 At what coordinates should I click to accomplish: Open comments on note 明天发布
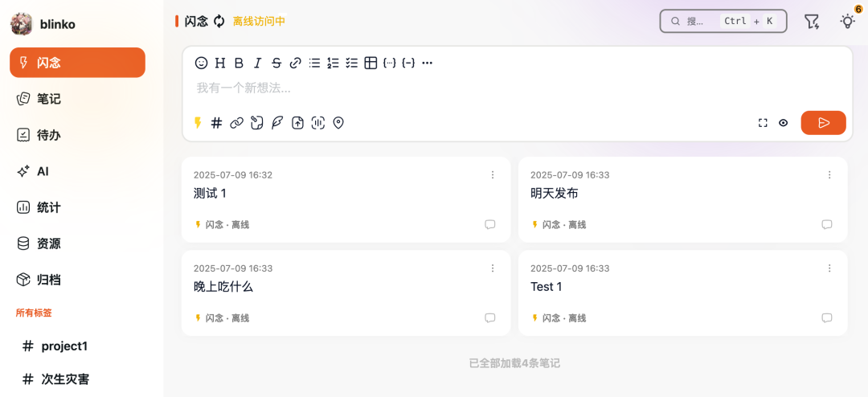pos(826,225)
